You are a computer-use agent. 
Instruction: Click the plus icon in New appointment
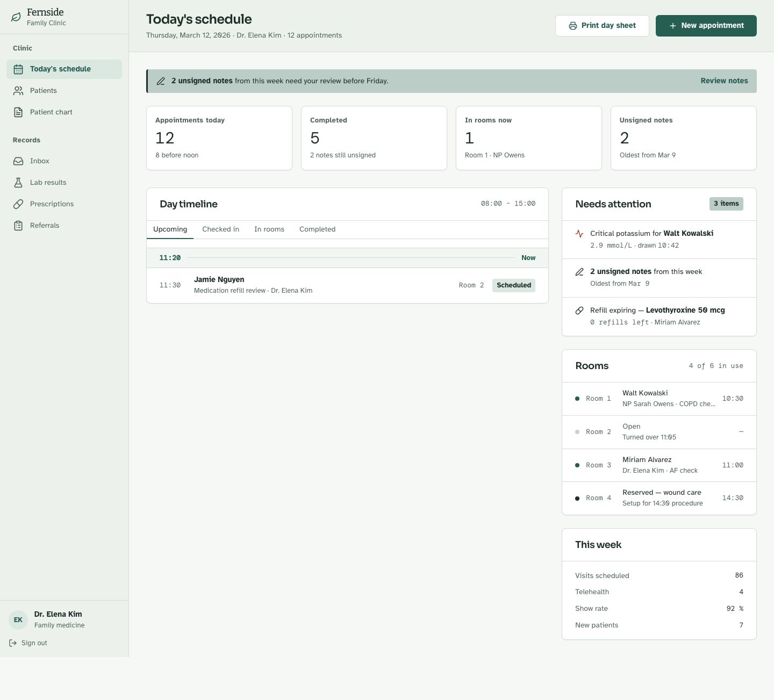(672, 26)
